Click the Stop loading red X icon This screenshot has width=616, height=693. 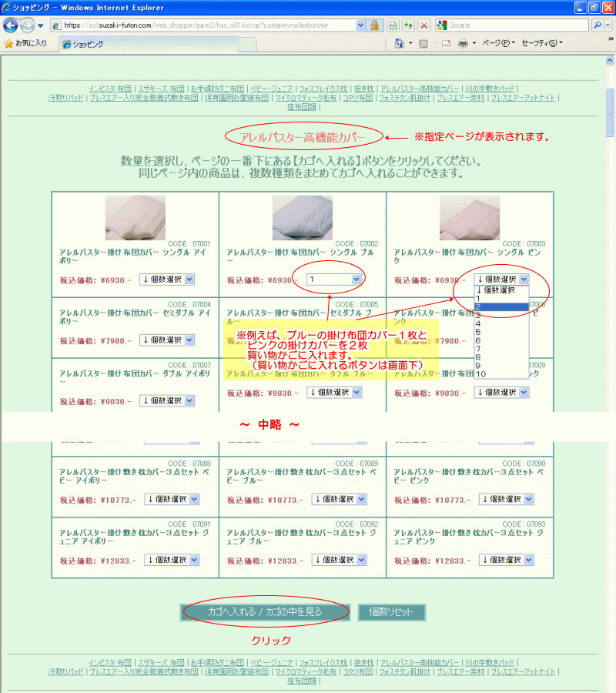click(423, 25)
